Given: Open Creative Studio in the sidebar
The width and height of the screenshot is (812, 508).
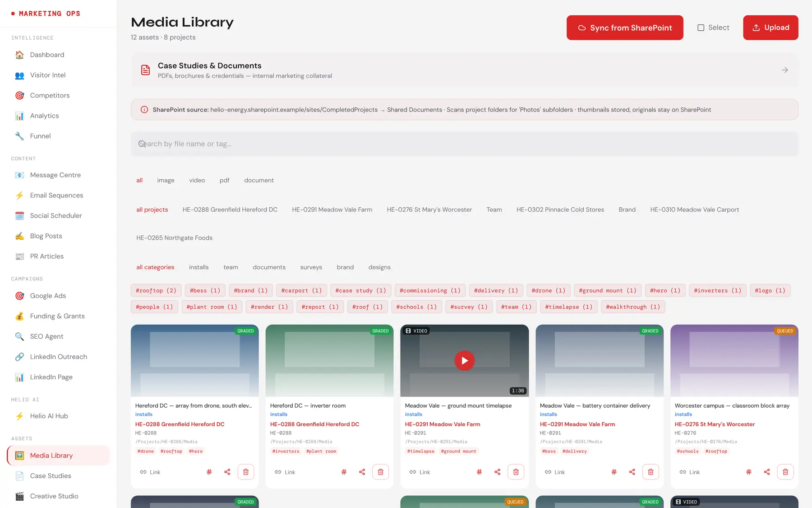Looking at the screenshot, I should (59, 496).
